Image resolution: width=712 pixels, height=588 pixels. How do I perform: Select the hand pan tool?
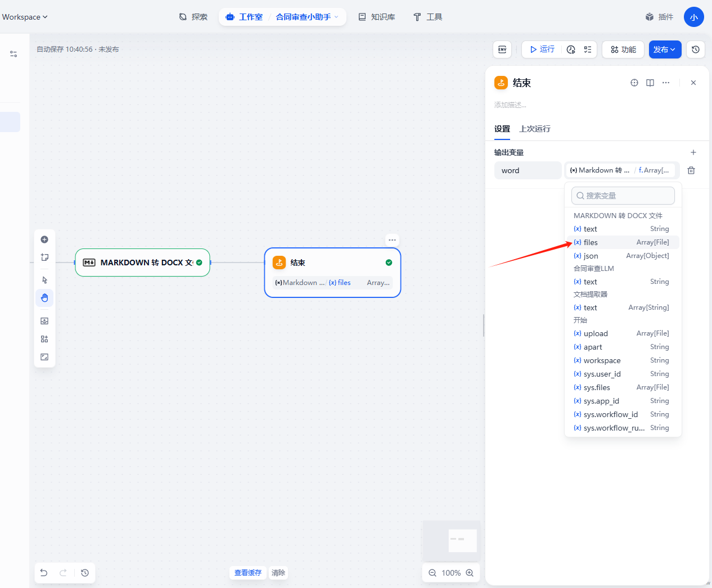[x=44, y=298]
